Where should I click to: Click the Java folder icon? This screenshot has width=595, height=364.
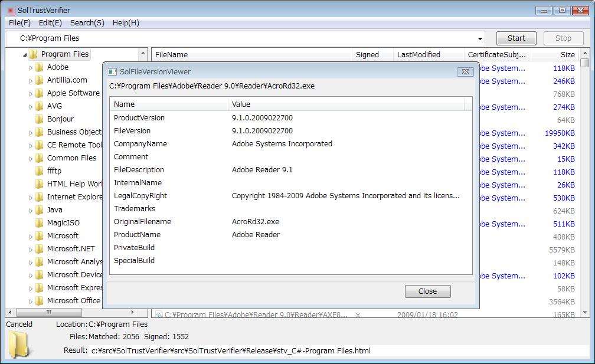click(x=40, y=210)
